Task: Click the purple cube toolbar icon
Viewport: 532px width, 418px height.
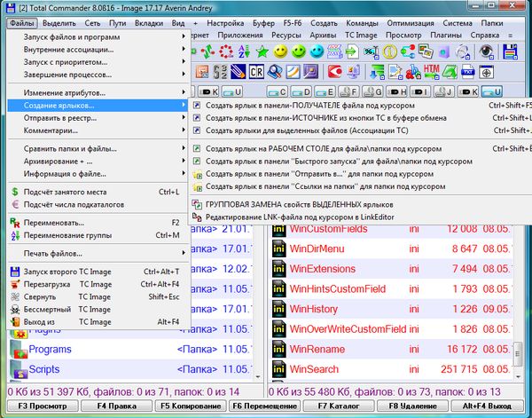Action: point(444,51)
